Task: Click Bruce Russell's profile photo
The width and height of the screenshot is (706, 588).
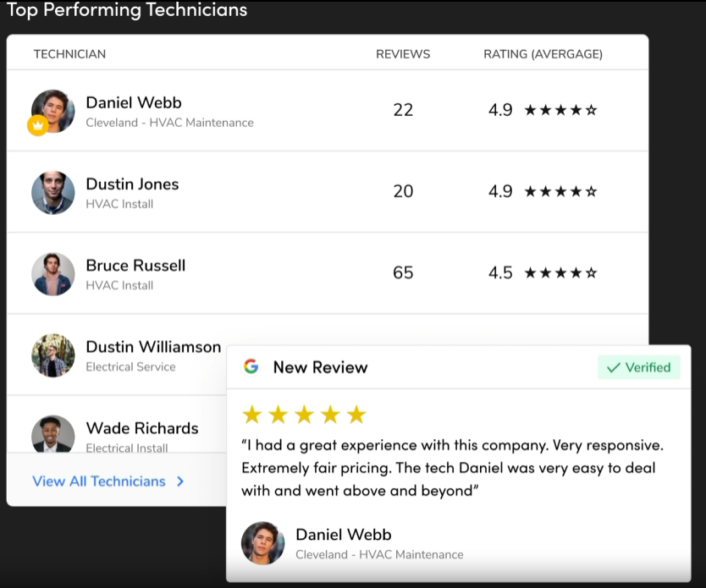Action: pos(53,274)
